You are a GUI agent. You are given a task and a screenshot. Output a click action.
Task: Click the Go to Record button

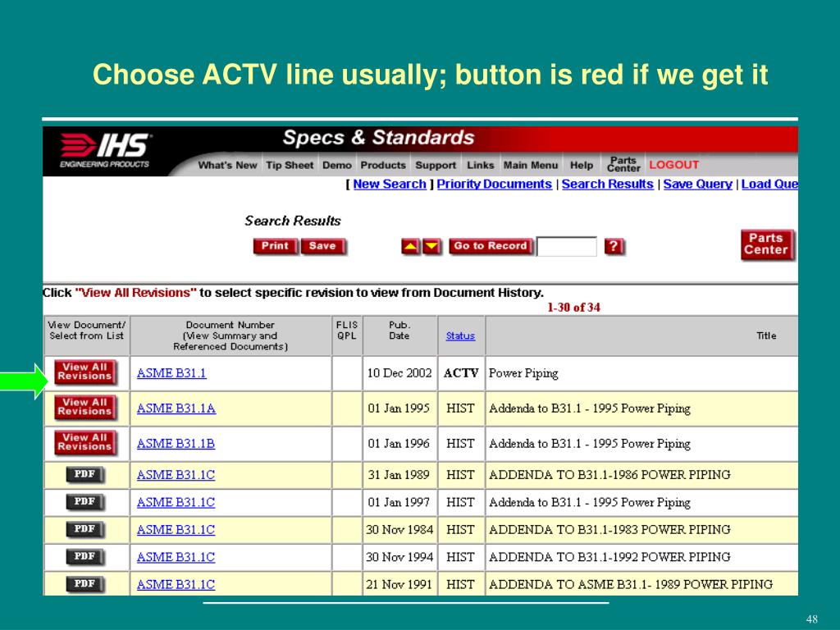point(491,246)
